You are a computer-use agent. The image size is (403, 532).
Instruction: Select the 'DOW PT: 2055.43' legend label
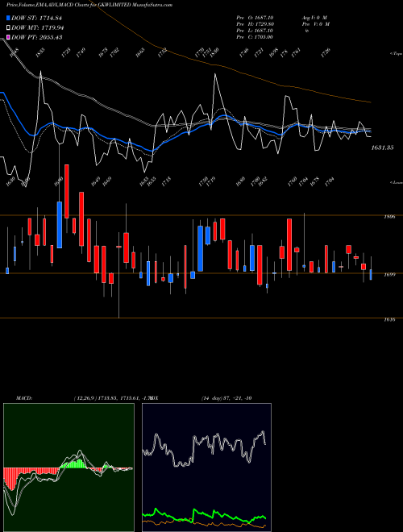point(36,37)
